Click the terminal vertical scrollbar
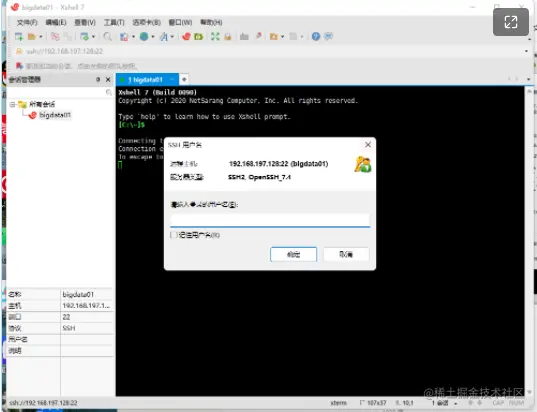Viewport: 537px width, 412px height. pos(529,240)
